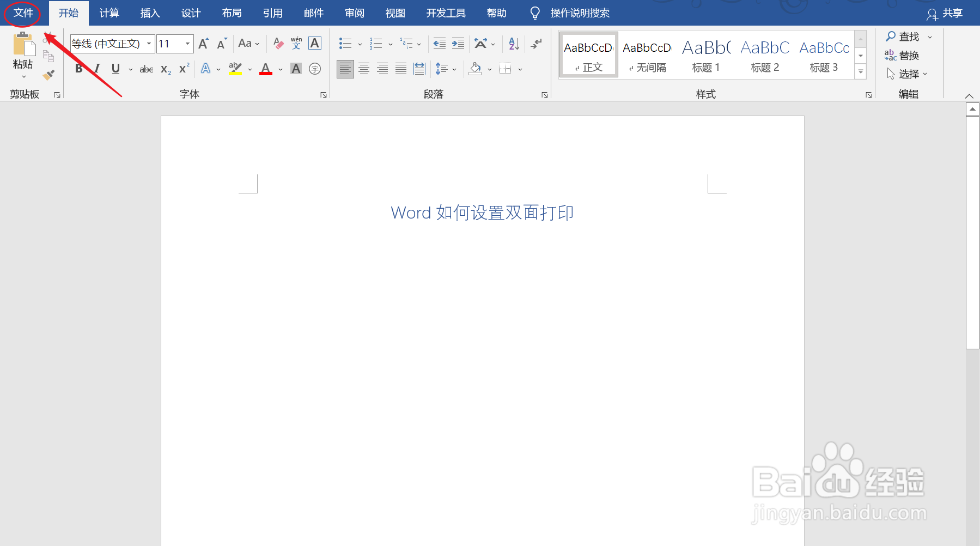Click the subscript icon
Viewport: 980px width, 546px height.
point(164,68)
